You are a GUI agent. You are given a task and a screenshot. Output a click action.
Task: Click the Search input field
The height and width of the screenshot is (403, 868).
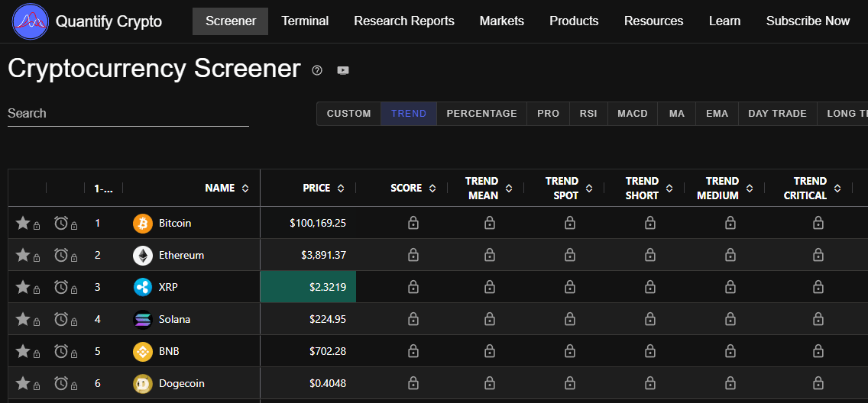tap(128, 114)
